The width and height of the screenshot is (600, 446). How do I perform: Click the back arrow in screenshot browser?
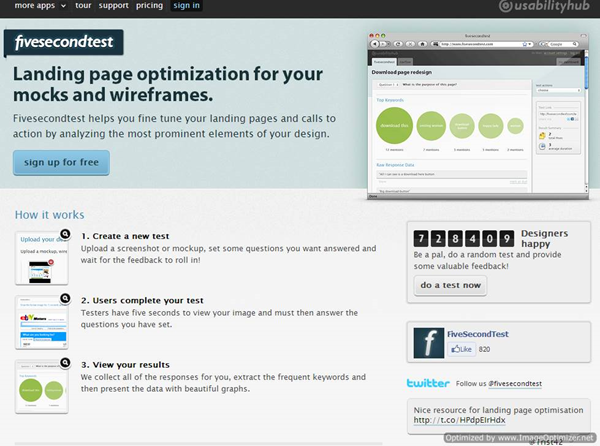click(x=375, y=44)
